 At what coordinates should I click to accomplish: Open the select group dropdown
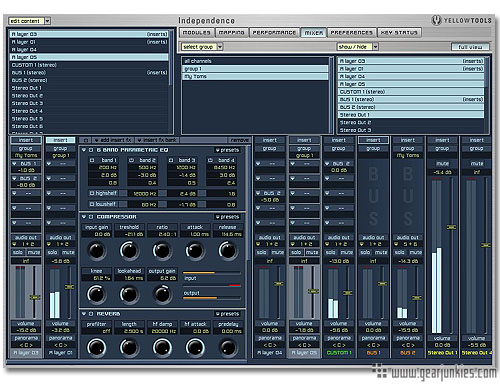(x=220, y=47)
